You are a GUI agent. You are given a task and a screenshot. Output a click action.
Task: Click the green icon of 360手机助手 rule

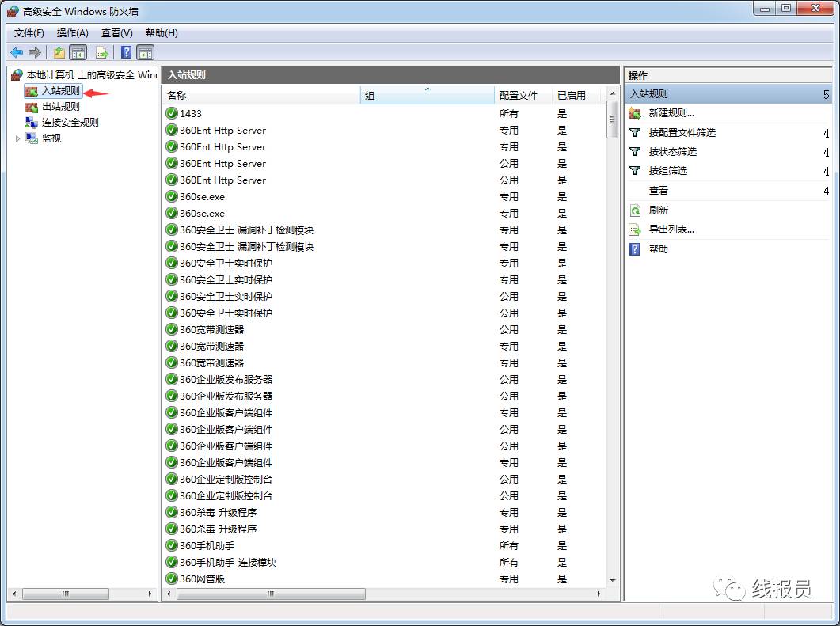172,546
